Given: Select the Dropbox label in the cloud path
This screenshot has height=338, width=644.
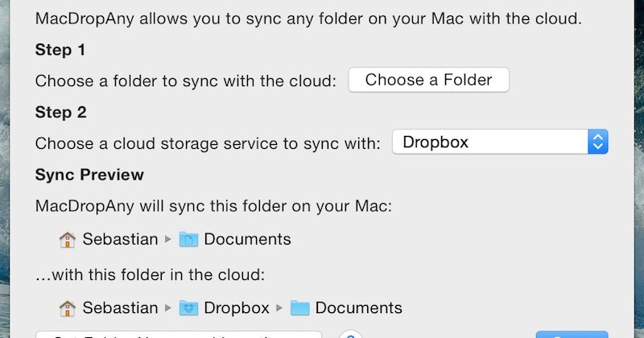Looking at the screenshot, I should [x=237, y=307].
